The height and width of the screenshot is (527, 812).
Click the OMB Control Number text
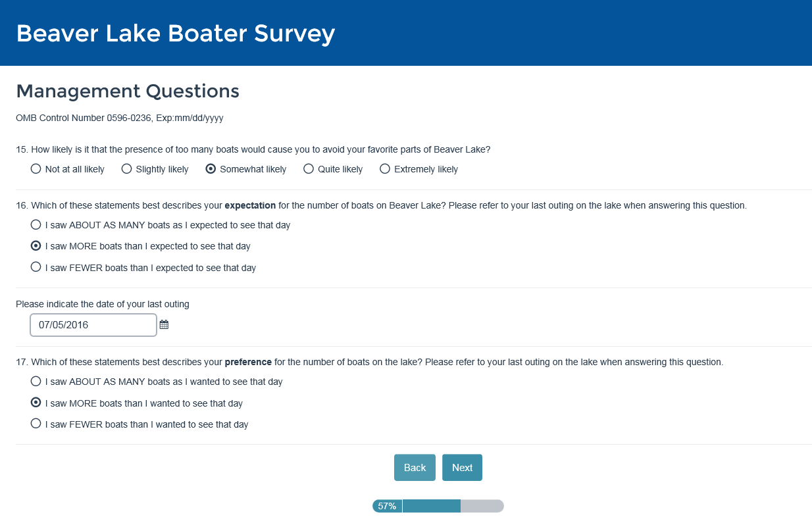click(120, 119)
